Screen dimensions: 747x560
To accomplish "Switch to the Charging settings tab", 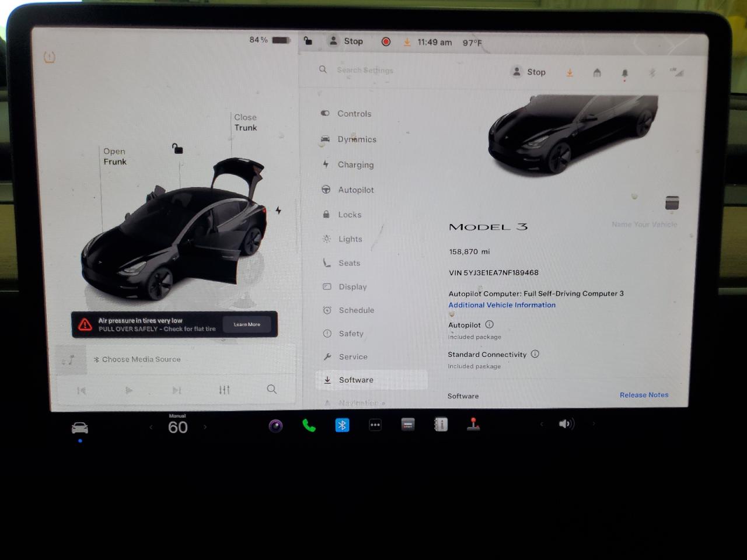I will coord(355,164).
